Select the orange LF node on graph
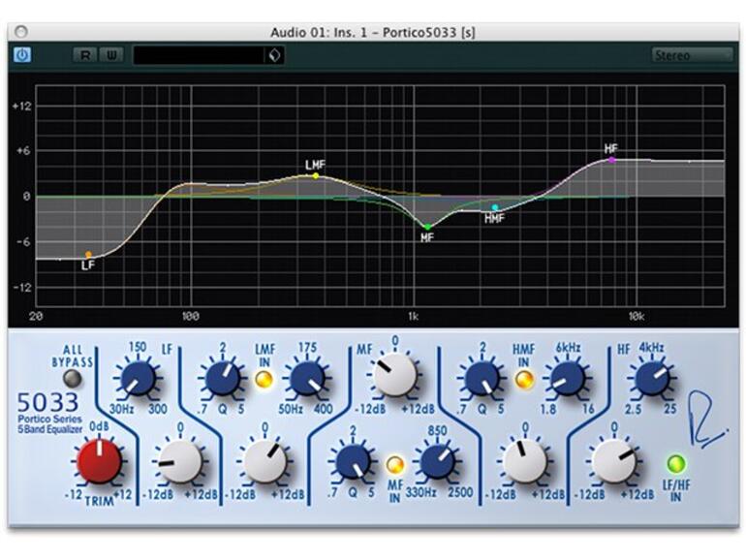The height and width of the screenshot is (560, 746). click(x=88, y=255)
